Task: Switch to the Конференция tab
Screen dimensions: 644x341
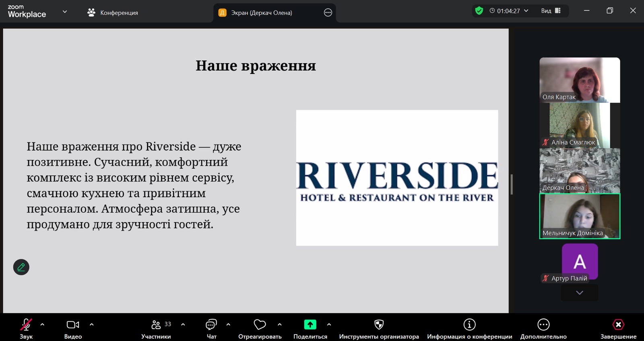Action: (113, 13)
